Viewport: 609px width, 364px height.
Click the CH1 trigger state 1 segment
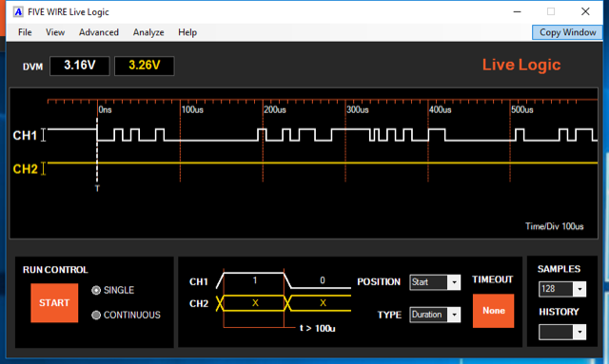click(x=254, y=280)
